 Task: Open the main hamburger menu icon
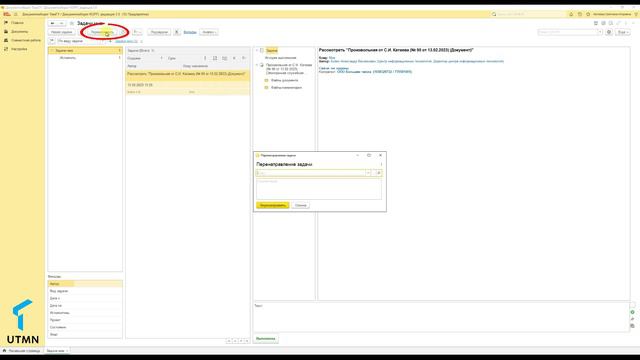click(x=16, y=14)
